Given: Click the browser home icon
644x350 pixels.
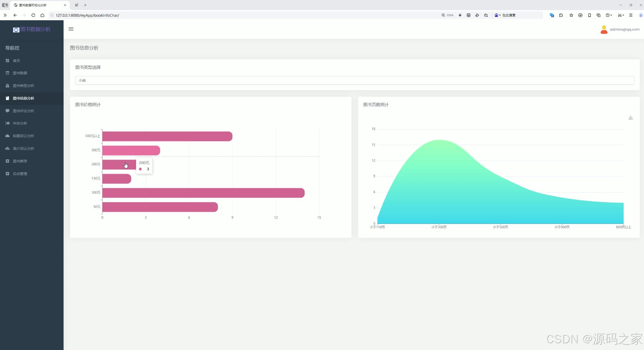Looking at the screenshot, I should tap(42, 15).
